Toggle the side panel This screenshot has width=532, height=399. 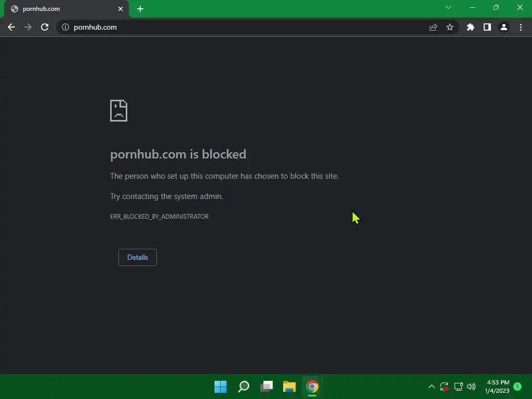(487, 27)
